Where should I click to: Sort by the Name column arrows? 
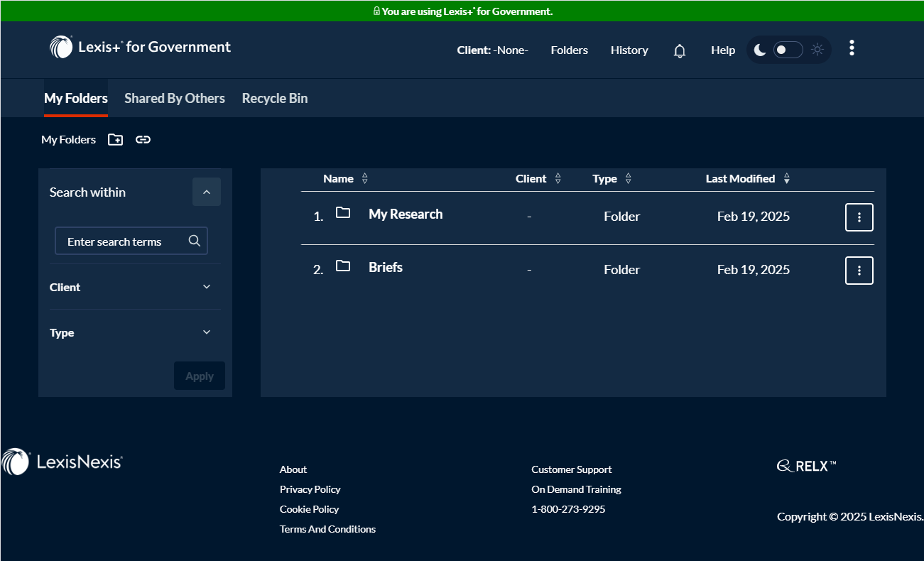[x=365, y=179]
